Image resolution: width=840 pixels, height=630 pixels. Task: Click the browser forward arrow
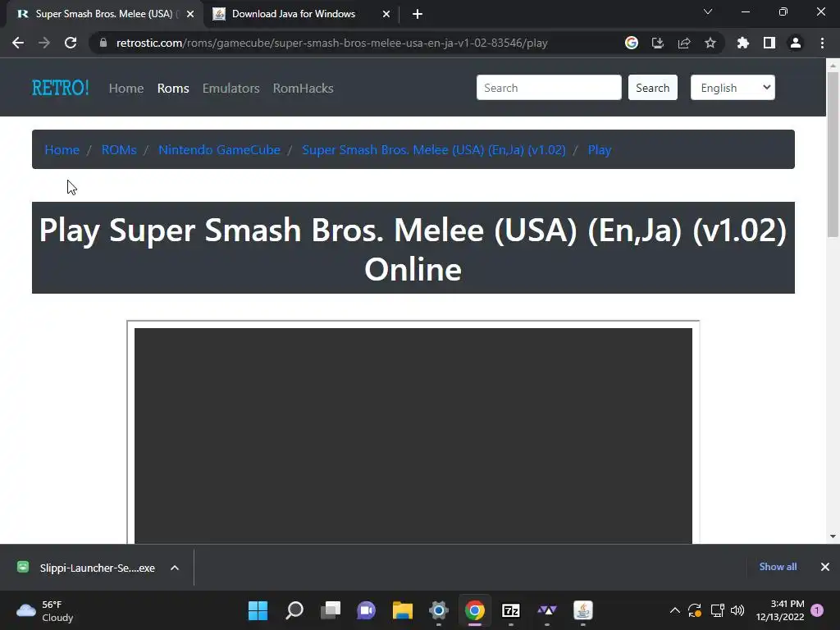[x=44, y=43]
